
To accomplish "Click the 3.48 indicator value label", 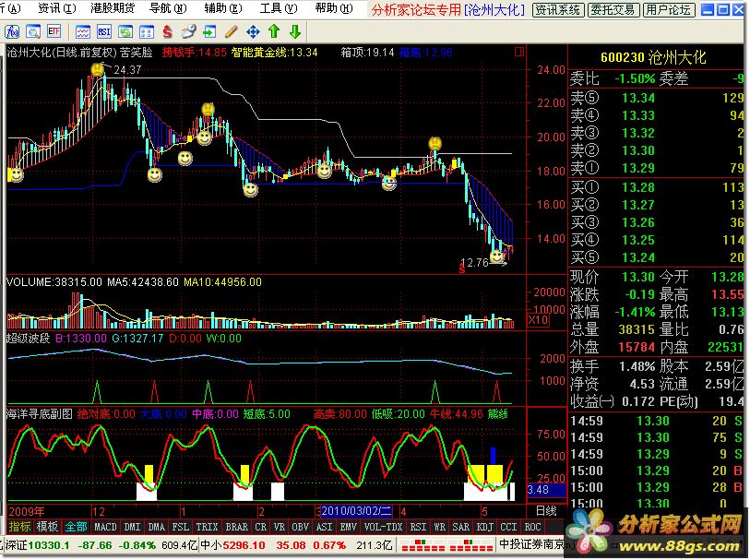I will (x=546, y=490).
